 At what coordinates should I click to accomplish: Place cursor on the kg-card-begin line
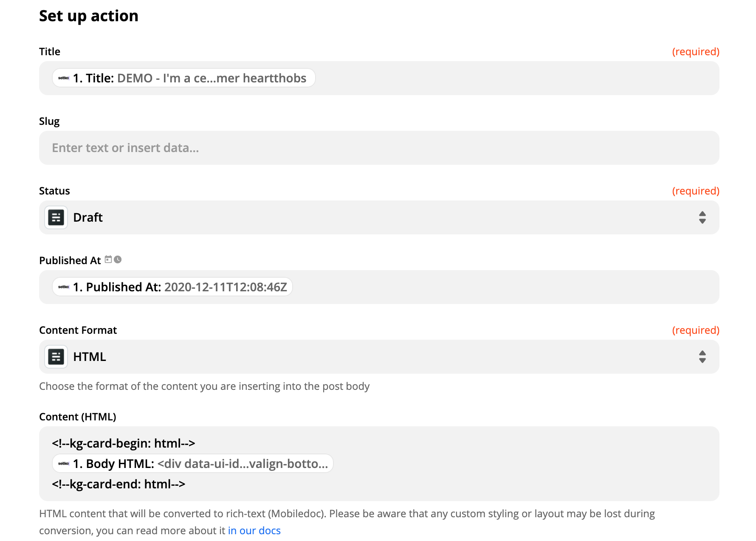(x=124, y=443)
